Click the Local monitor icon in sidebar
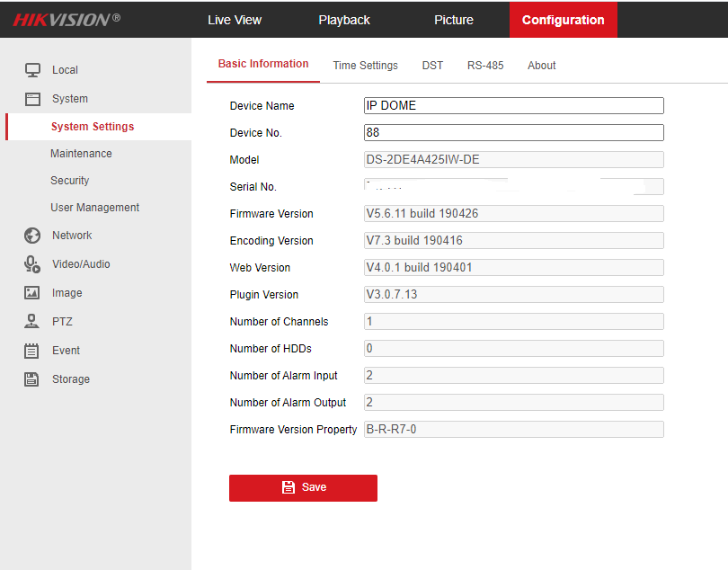Screen dimensions: 728x570 32,70
